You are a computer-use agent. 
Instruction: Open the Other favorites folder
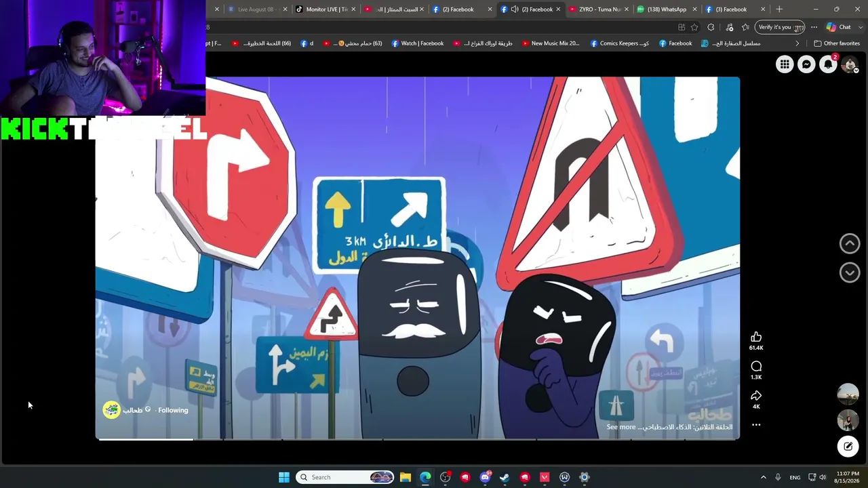[x=837, y=43]
